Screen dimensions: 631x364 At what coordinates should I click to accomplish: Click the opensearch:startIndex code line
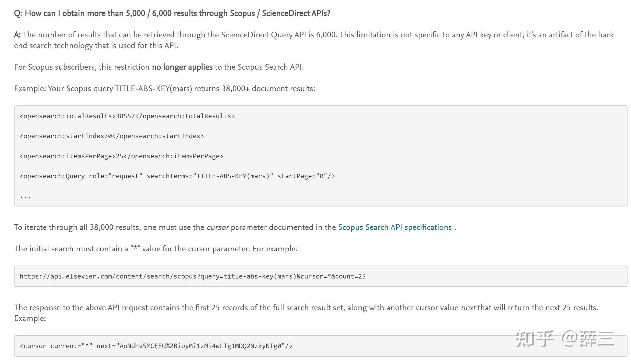pyautogui.click(x=112, y=136)
